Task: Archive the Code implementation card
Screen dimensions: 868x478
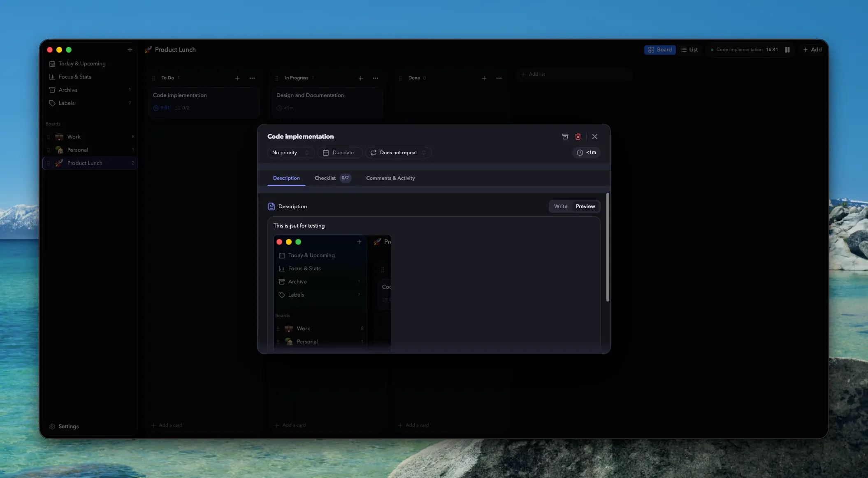Action: (x=565, y=137)
